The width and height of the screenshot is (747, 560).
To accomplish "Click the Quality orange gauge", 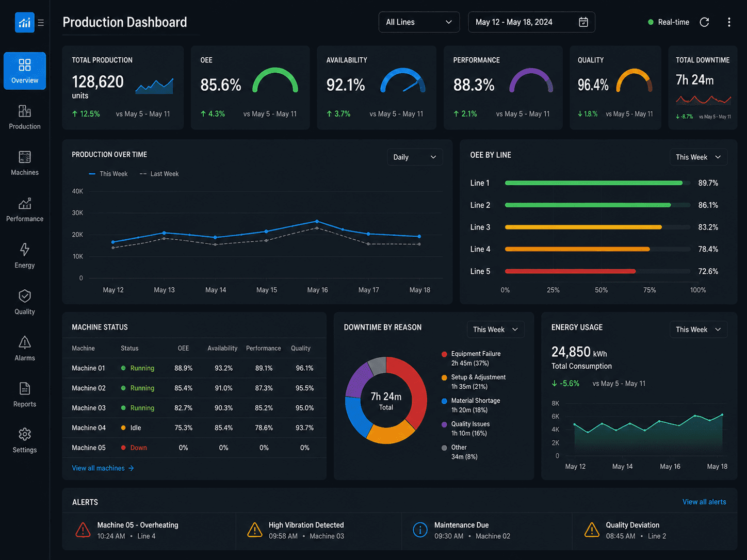I will click(635, 80).
